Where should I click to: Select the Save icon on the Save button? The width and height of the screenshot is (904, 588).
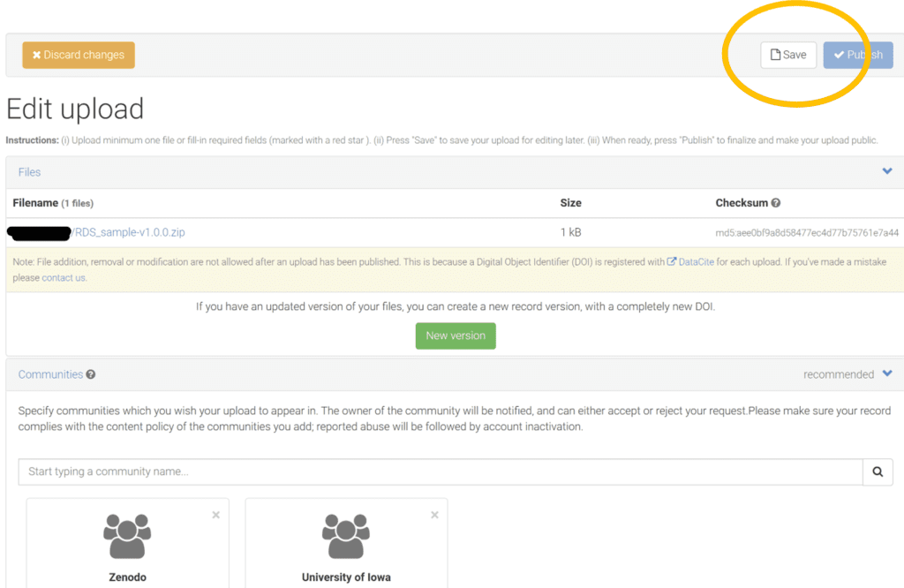point(775,54)
